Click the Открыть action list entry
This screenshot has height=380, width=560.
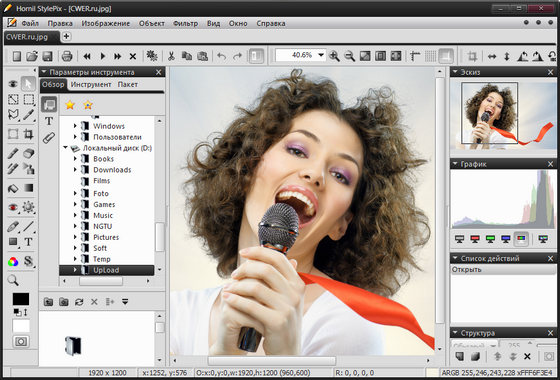pyautogui.click(x=503, y=269)
